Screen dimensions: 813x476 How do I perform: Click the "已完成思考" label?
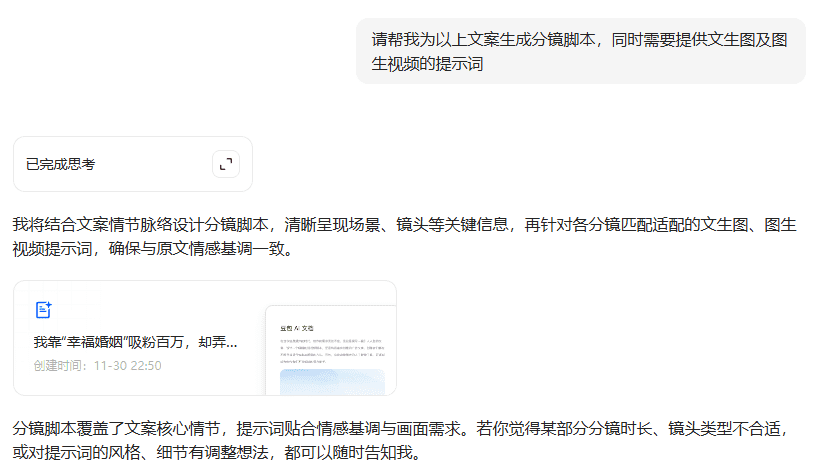[61, 164]
